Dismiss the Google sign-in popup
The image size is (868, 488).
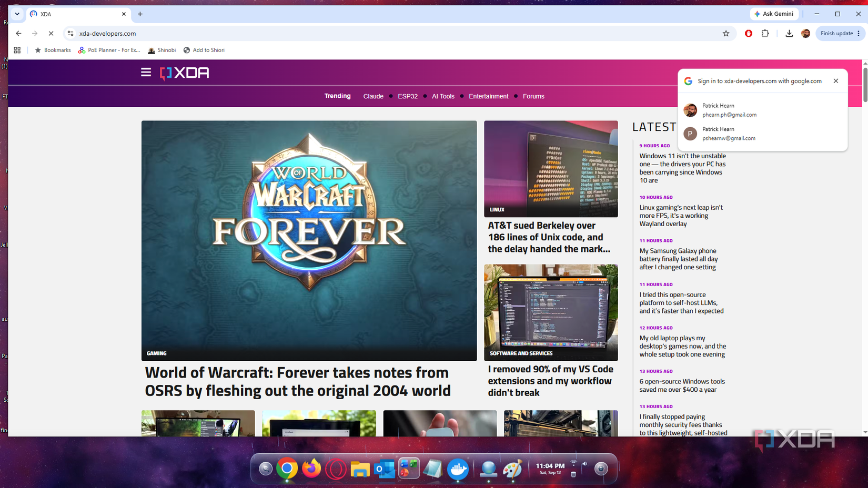click(x=836, y=81)
